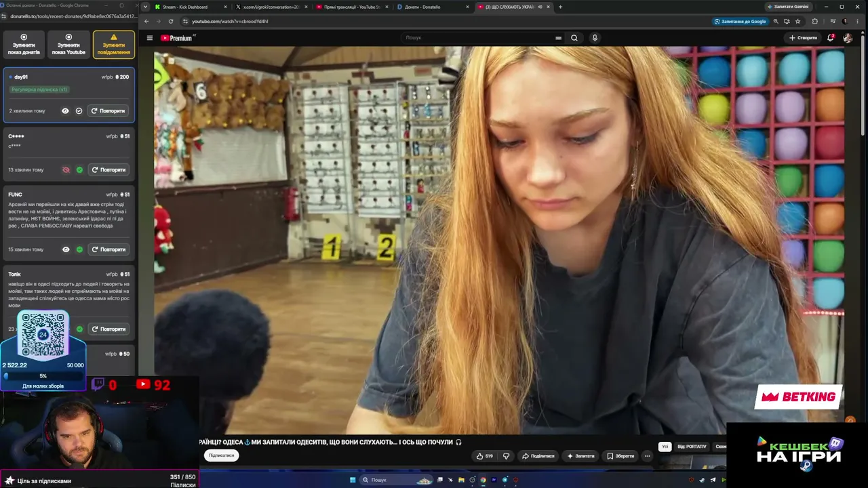The image size is (868, 488).
Task: Open site info icon in Donatello window
Action: [5, 16]
